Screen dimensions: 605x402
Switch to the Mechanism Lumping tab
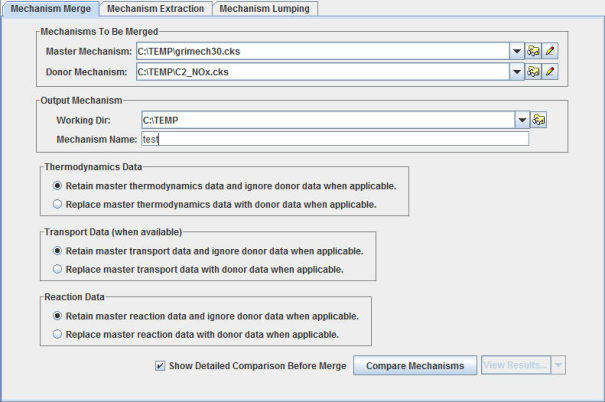point(265,8)
